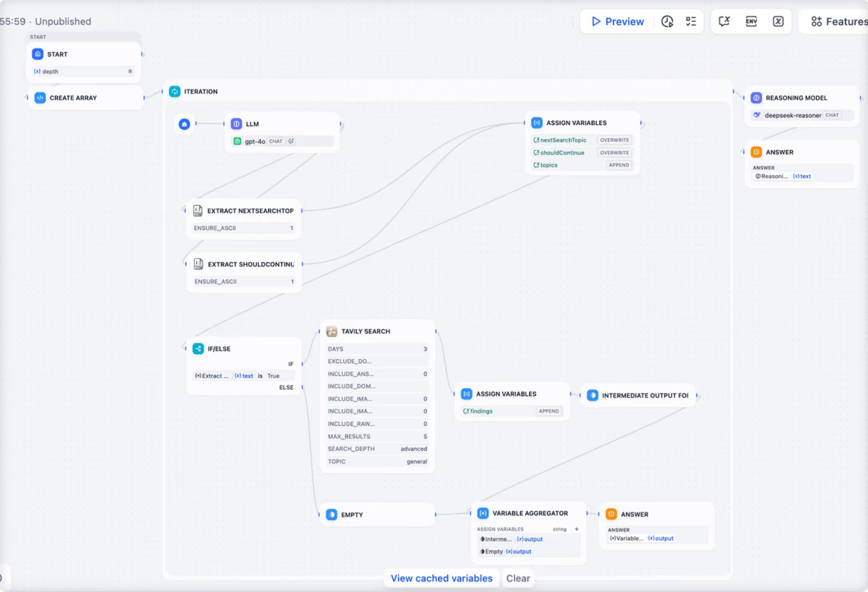Select the EMPTY template node icon
Screen dimensions: 868x592
332,514
